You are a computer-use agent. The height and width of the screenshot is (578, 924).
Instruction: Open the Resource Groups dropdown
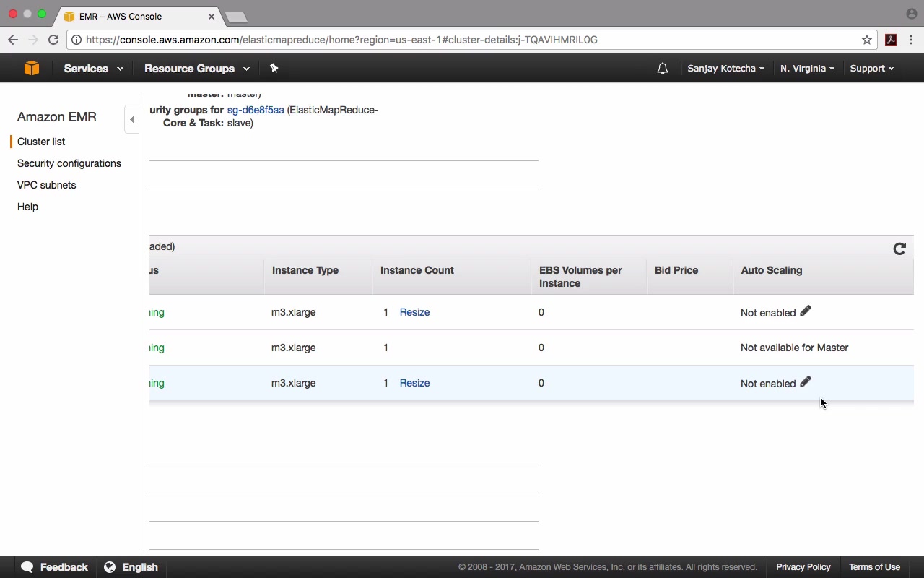[197, 69]
